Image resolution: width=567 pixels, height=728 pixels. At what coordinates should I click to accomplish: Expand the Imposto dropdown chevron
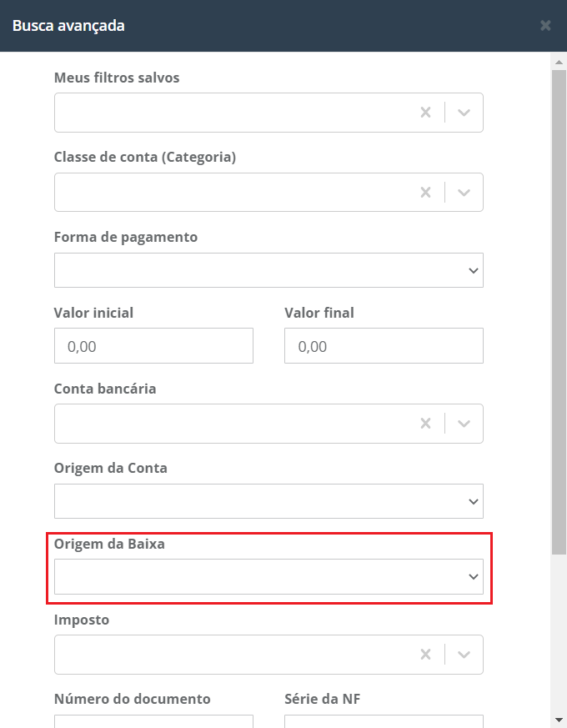[464, 655]
